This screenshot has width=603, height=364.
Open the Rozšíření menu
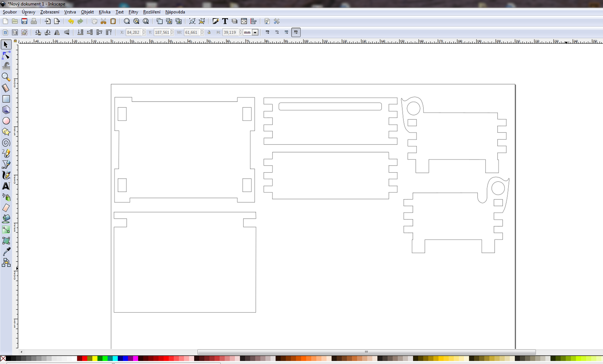point(152,12)
